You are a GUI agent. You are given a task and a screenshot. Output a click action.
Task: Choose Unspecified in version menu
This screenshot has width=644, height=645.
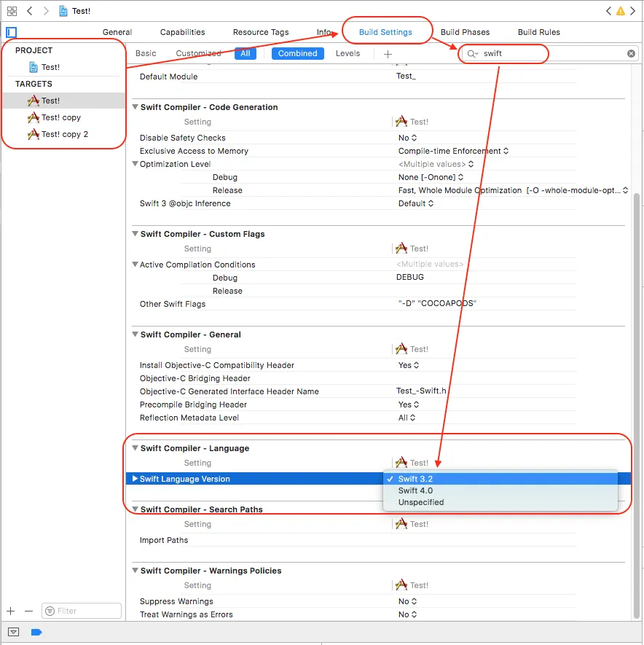coord(500,502)
